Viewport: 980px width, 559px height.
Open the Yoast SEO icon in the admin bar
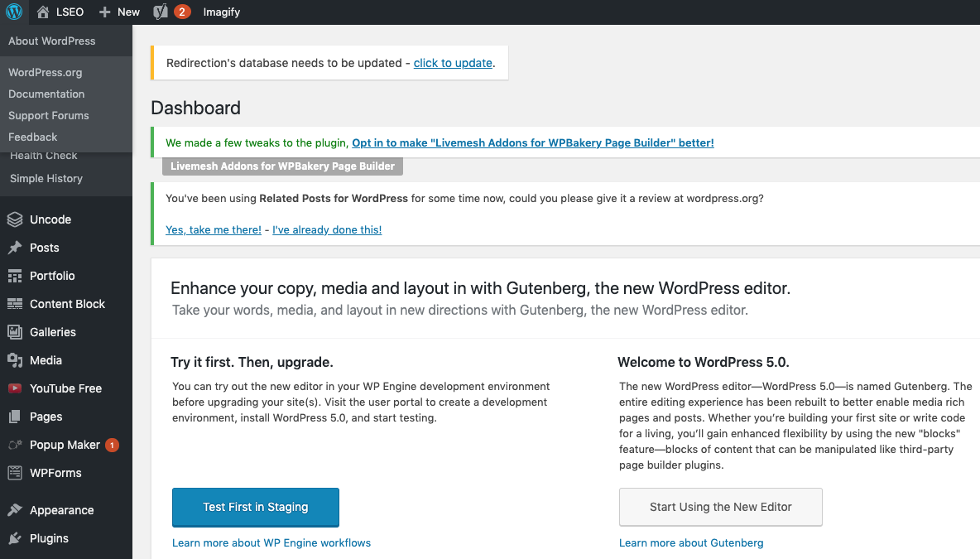(x=160, y=12)
